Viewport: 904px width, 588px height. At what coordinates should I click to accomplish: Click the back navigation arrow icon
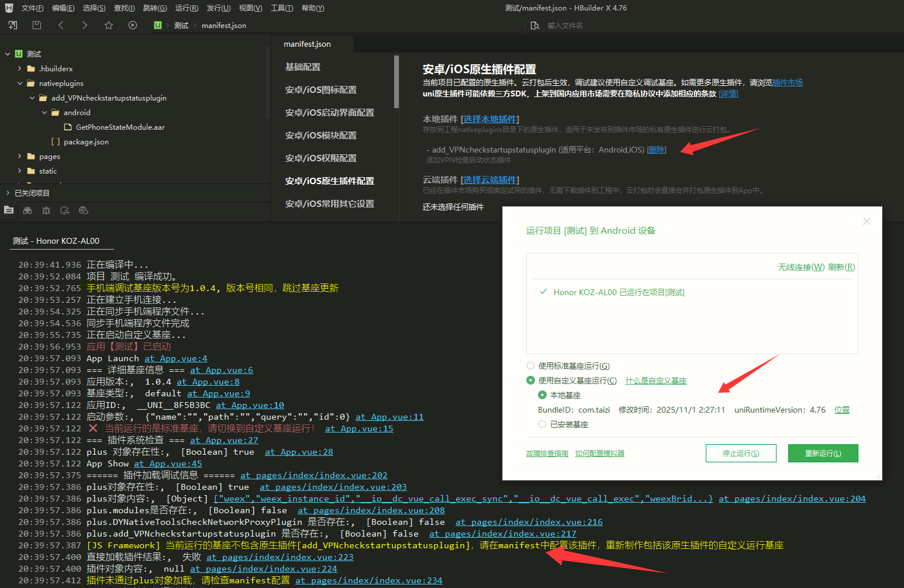pyautogui.click(x=61, y=25)
